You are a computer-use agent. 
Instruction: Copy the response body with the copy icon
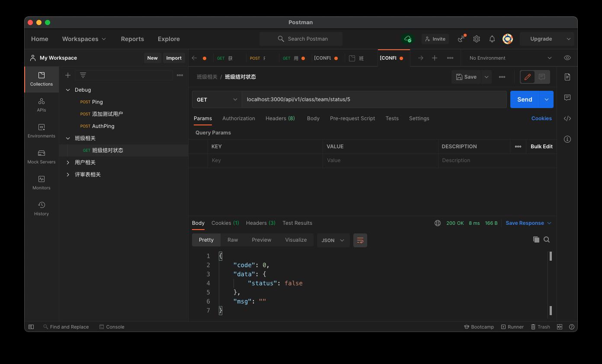point(536,239)
